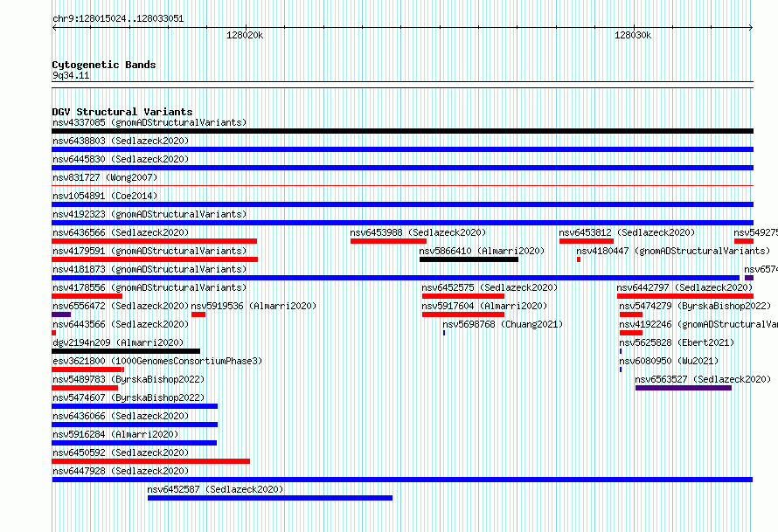Image resolution: width=778 pixels, height=532 pixels.
Task: Open nsv5474279 (ByrskaBishop2022) label
Action: (695, 306)
